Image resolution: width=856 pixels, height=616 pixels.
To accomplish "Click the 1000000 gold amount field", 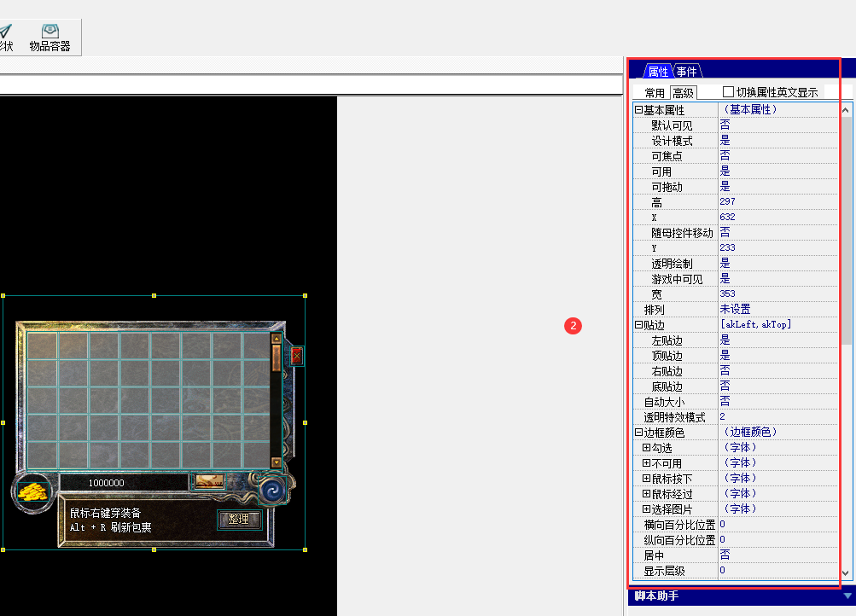I will [x=124, y=483].
